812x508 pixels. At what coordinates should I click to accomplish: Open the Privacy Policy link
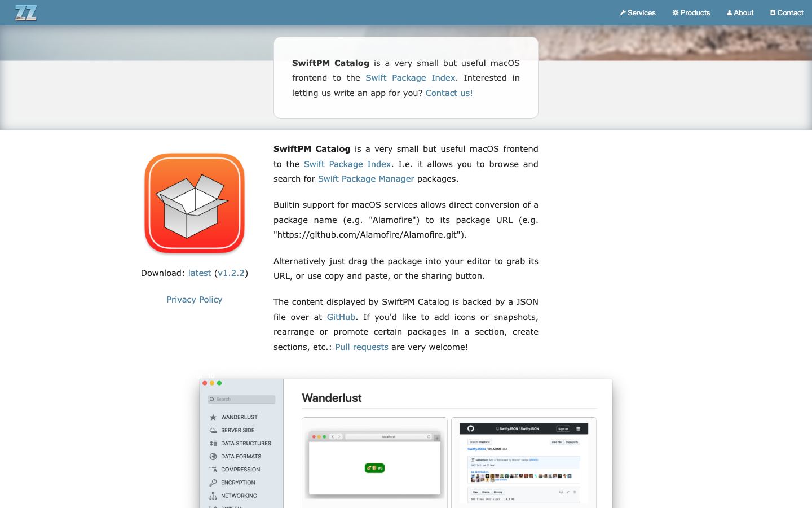[x=195, y=300]
